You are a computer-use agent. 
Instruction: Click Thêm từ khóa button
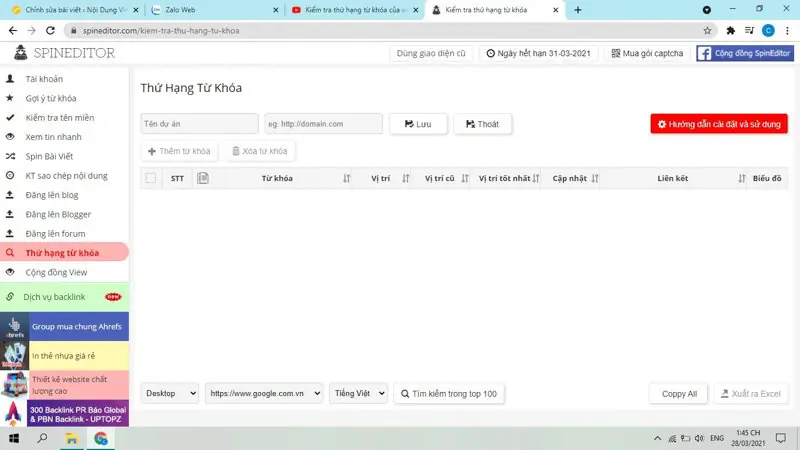click(179, 152)
